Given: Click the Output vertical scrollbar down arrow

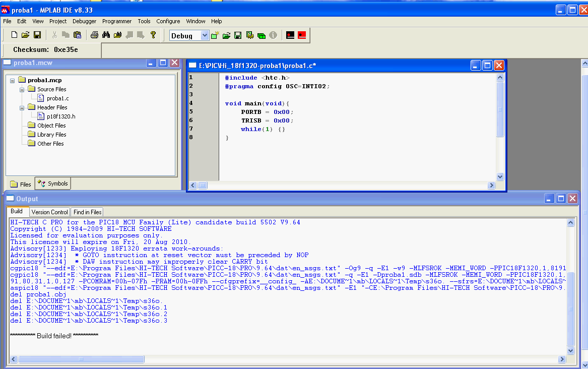Looking at the screenshot, I should click(x=571, y=351).
